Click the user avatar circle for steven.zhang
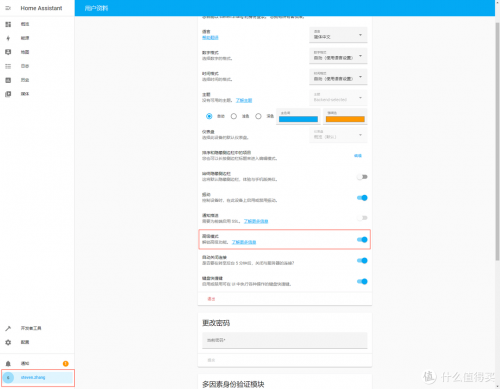The image size is (500, 389). coord(8,378)
